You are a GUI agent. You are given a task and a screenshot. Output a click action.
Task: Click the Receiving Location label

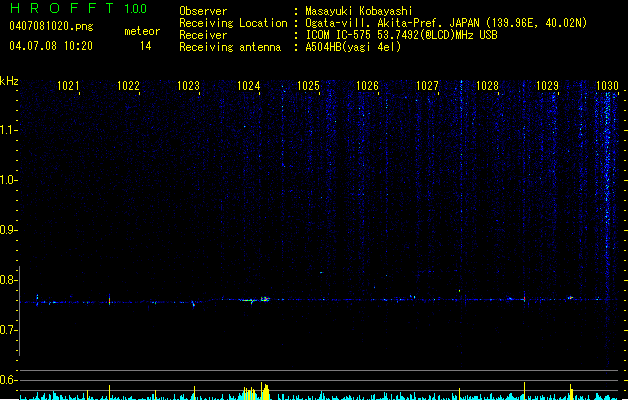[233, 23]
